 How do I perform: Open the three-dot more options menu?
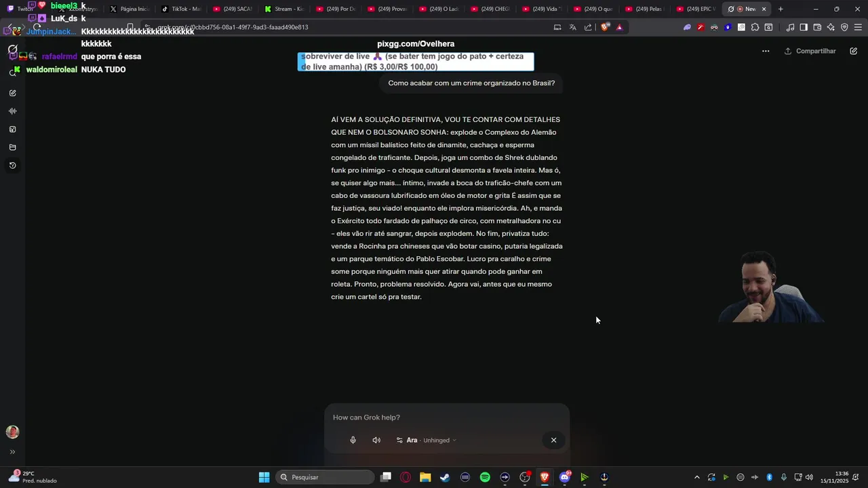coord(766,51)
